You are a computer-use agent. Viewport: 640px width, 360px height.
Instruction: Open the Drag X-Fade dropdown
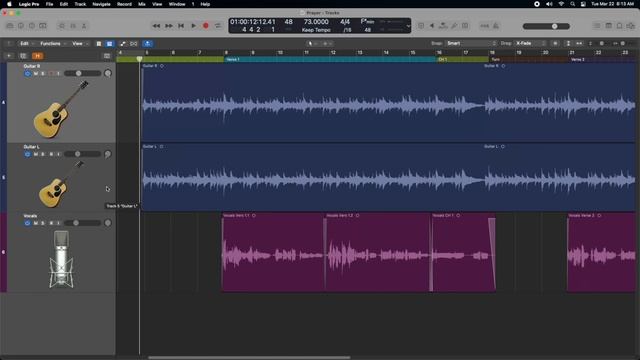(530, 43)
